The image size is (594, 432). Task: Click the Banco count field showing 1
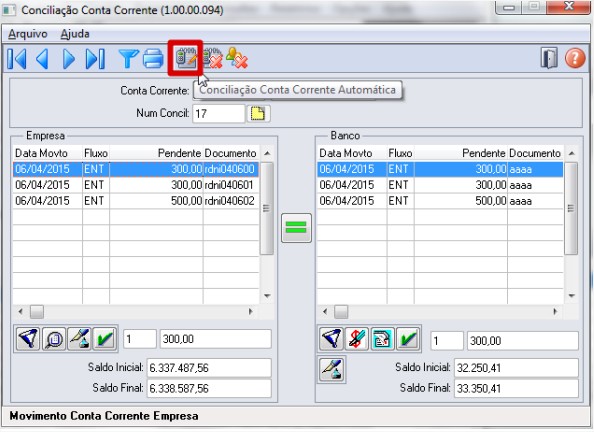point(447,341)
